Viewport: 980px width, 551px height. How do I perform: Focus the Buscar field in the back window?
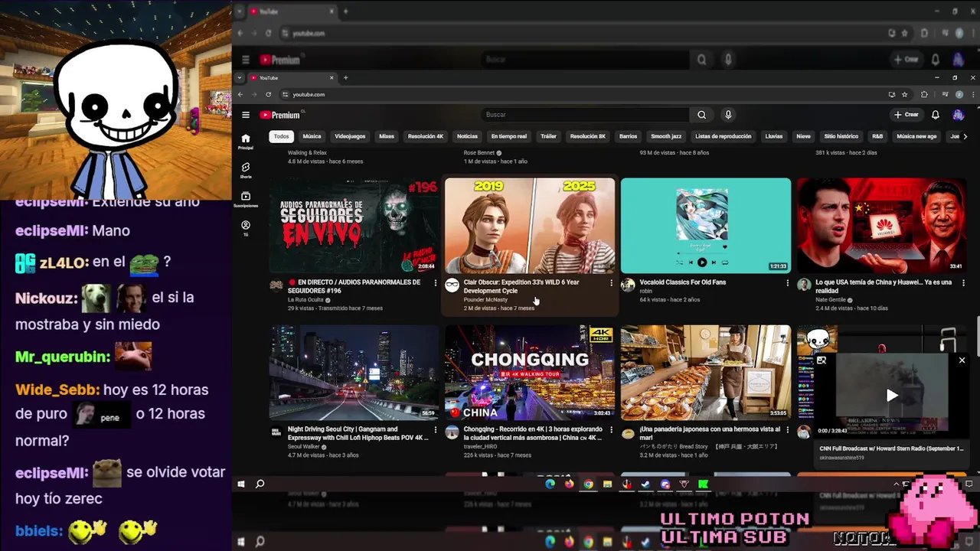586,59
